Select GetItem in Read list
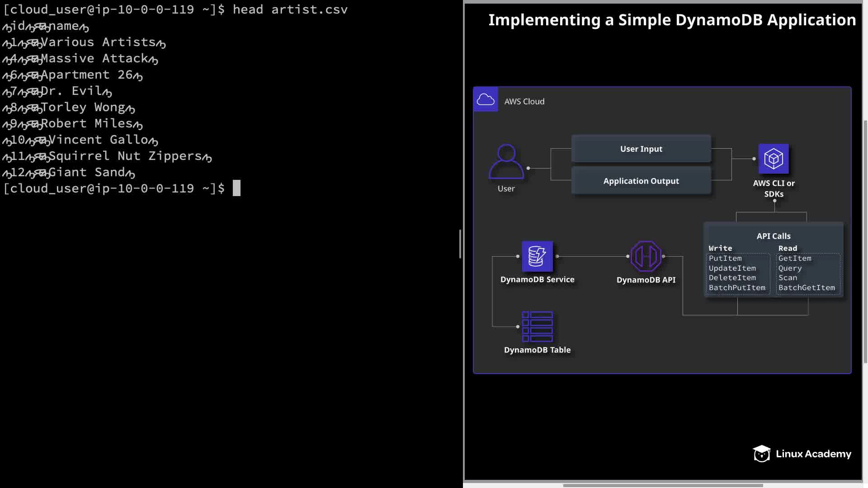This screenshot has height=488, width=868. coord(795,258)
